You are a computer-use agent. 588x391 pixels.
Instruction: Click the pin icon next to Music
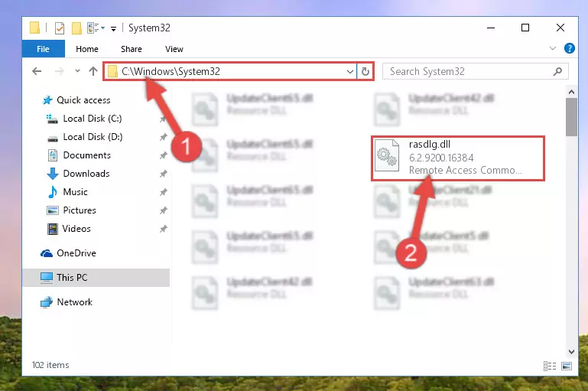[x=163, y=193]
